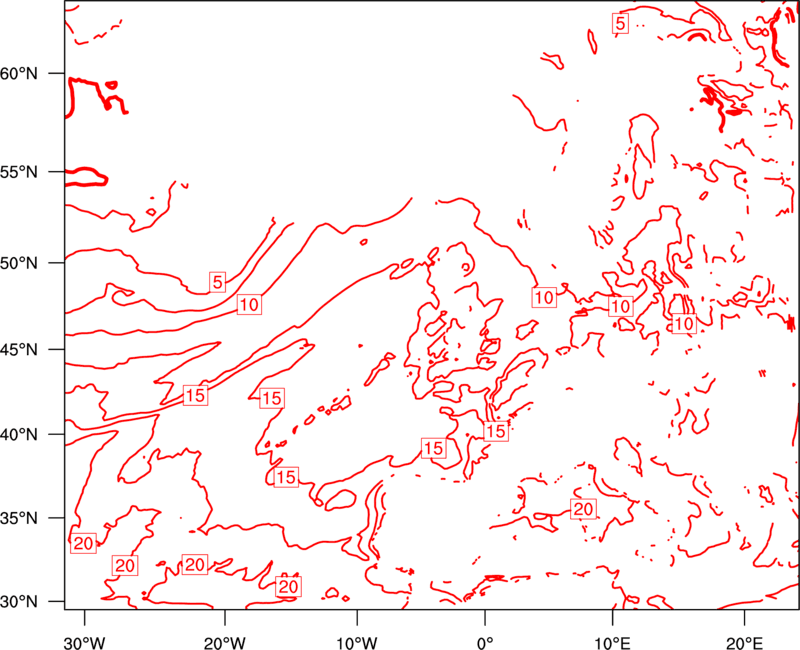Click the 10°W longitude axis label
Image resolution: width=800 pixels, height=650 pixels.
(357, 642)
